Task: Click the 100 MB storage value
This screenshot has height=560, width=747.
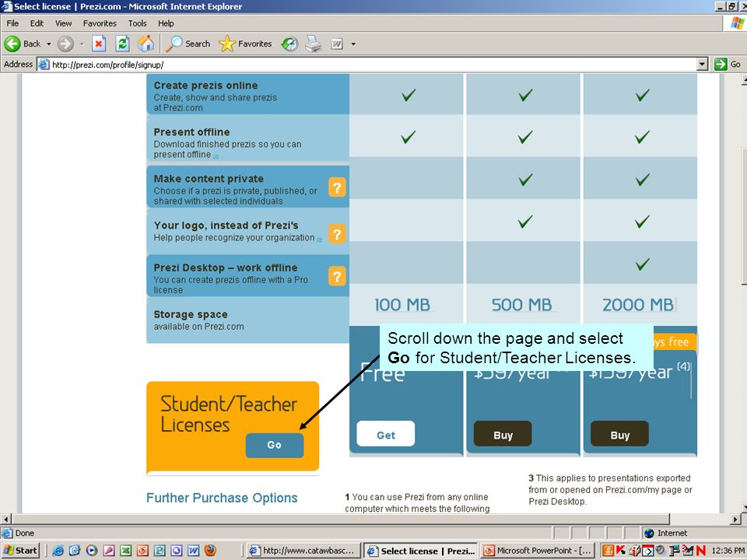Action: [402, 305]
